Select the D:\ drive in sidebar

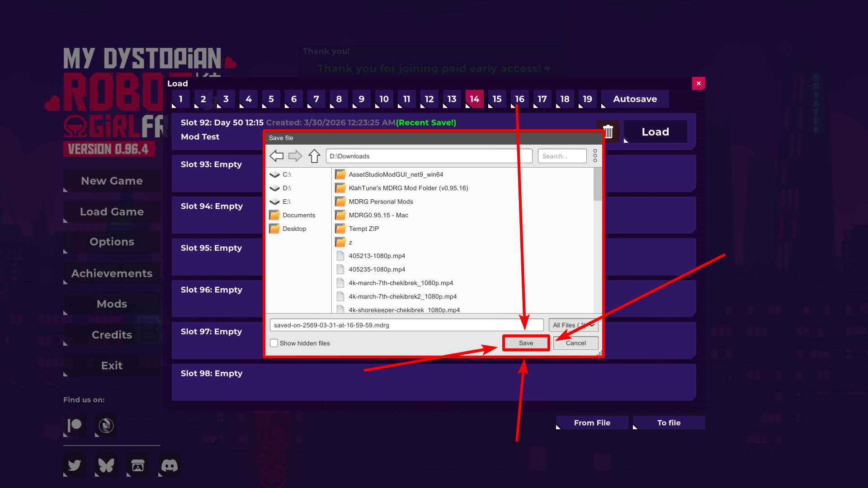coord(287,188)
